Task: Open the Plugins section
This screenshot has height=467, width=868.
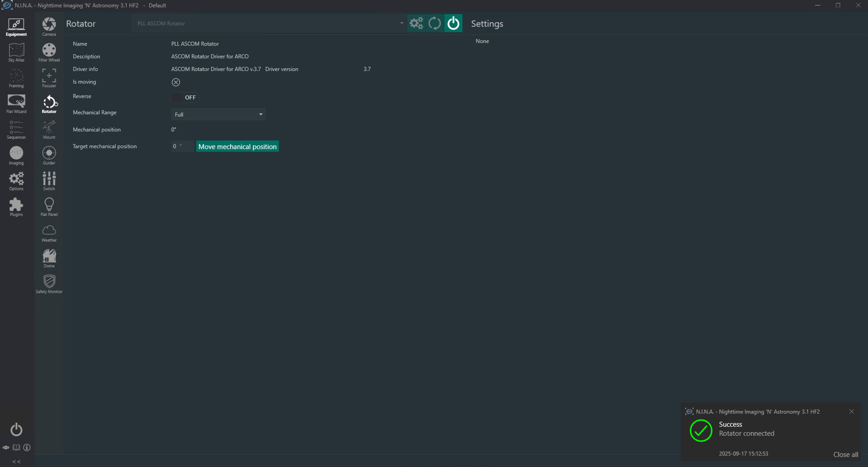Action: click(x=16, y=207)
